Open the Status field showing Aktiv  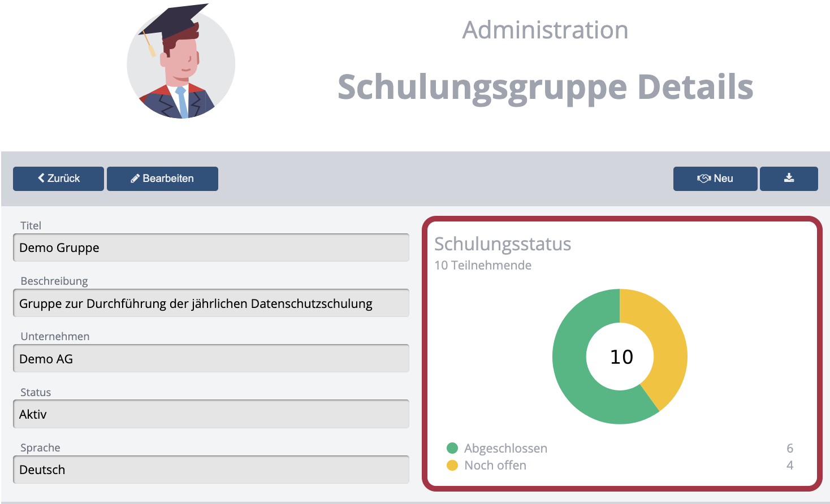(211, 414)
